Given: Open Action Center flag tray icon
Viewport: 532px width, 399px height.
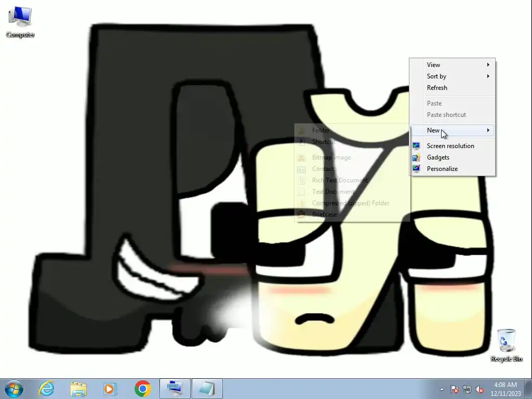Looking at the screenshot, I should (x=455, y=389).
